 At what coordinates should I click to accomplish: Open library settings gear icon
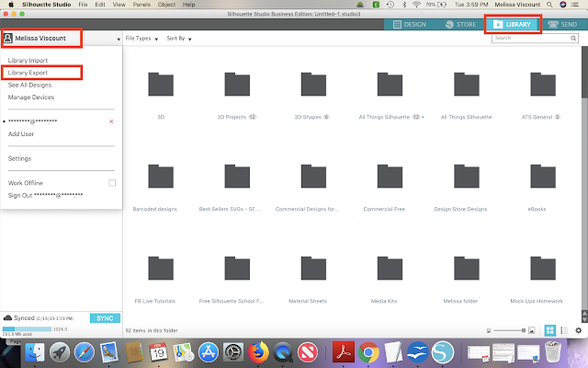click(x=578, y=330)
